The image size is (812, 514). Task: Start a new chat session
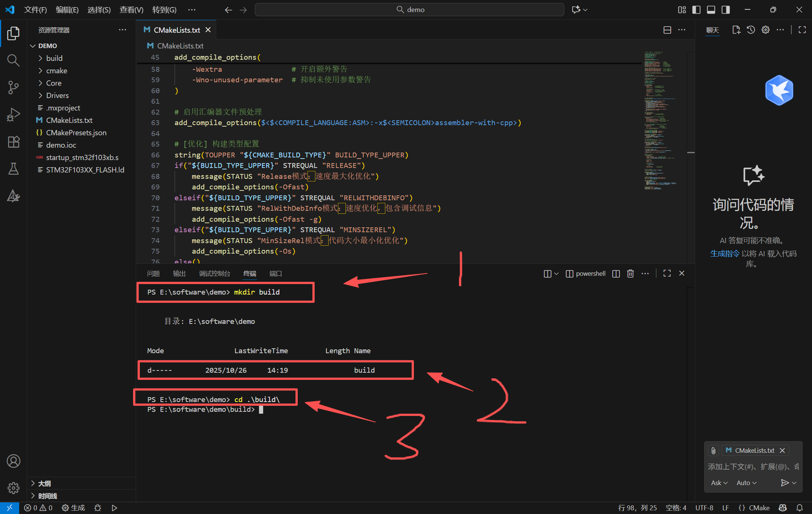coord(736,30)
